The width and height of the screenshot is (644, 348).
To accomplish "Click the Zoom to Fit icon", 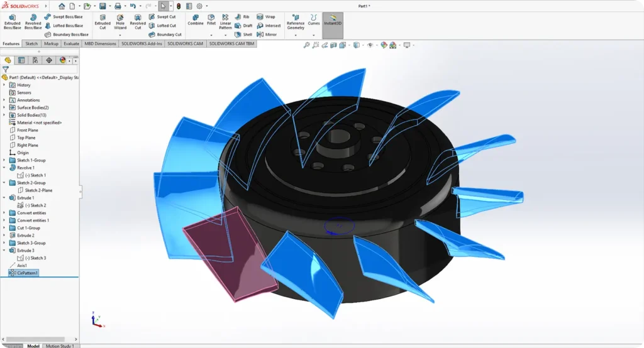I will 307,45.
